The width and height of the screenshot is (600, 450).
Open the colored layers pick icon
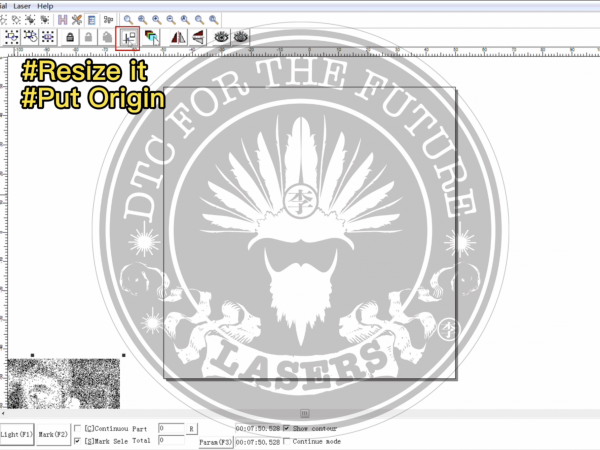[152, 38]
